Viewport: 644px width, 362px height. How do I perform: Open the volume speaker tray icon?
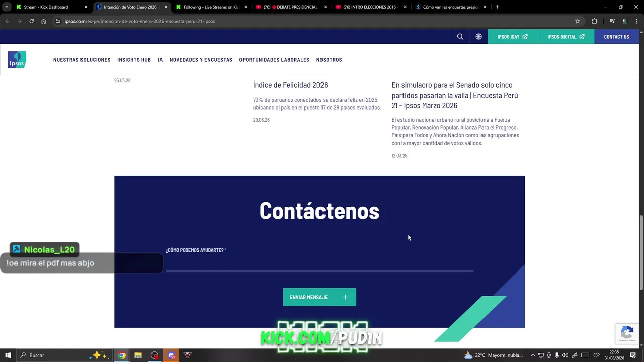(565, 355)
